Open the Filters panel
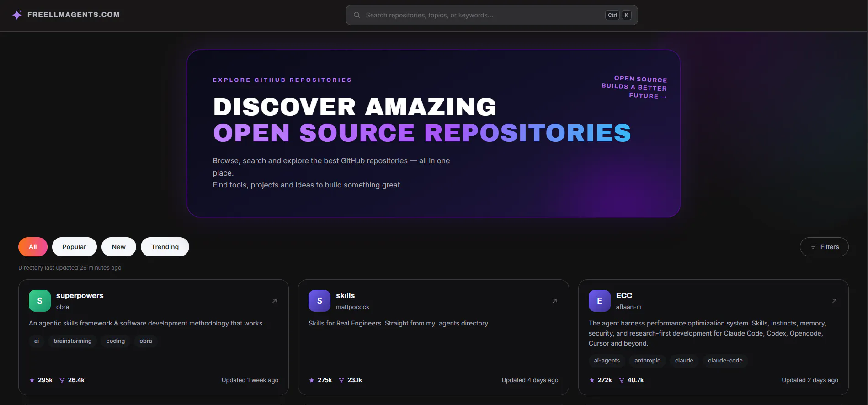The image size is (868, 405). [x=824, y=247]
